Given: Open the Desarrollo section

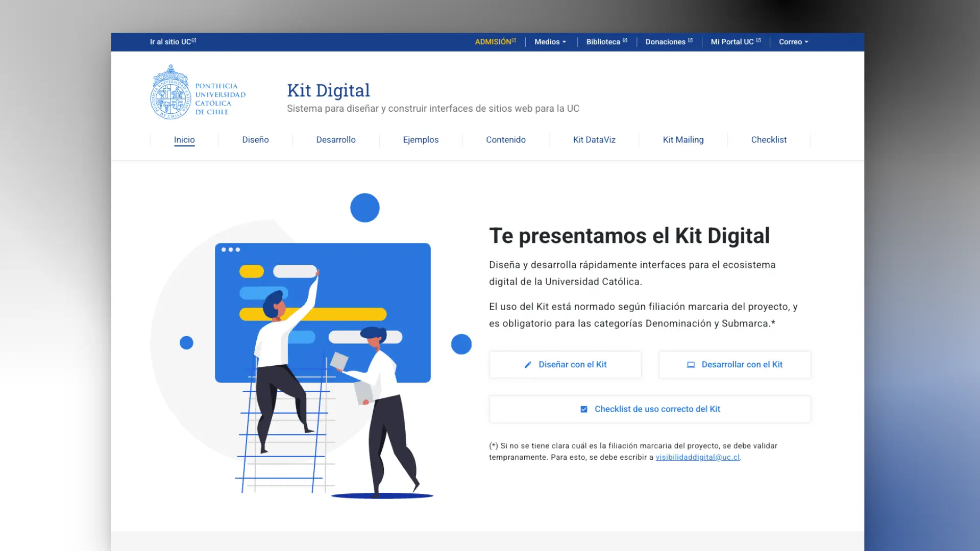Looking at the screenshot, I should pos(336,140).
